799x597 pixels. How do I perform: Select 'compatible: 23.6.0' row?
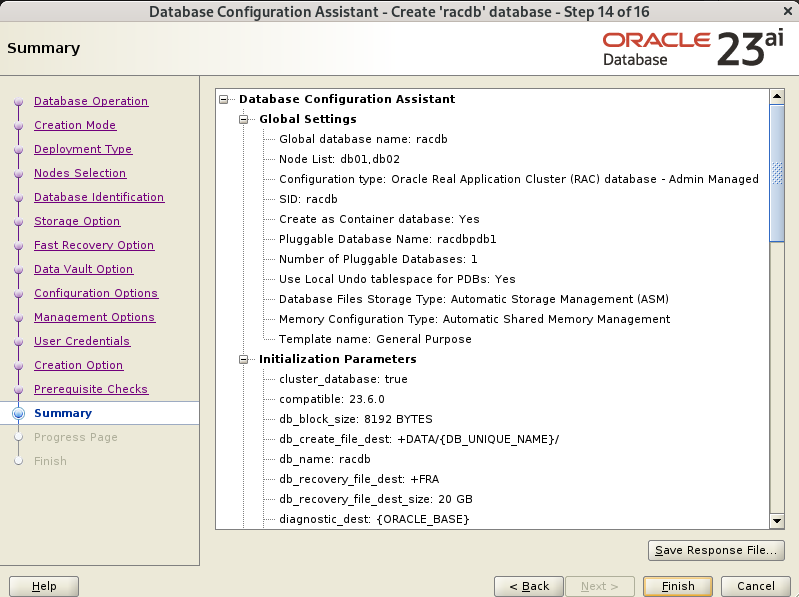(332, 399)
